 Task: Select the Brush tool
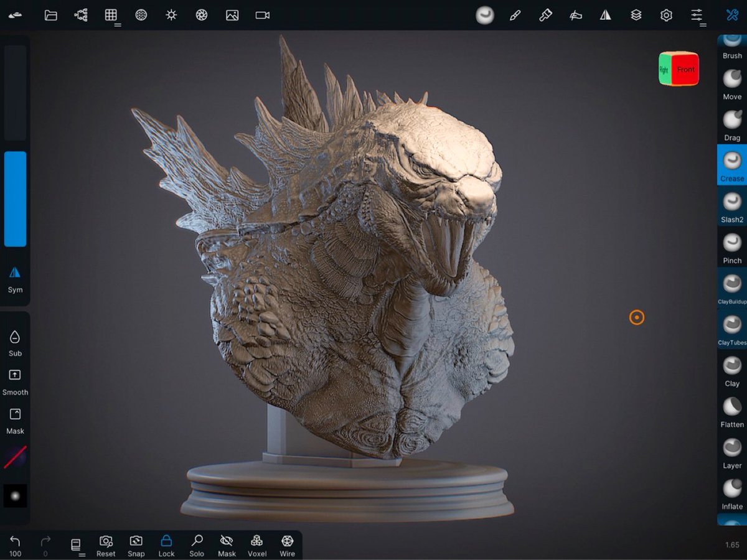(x=732, y=47)
